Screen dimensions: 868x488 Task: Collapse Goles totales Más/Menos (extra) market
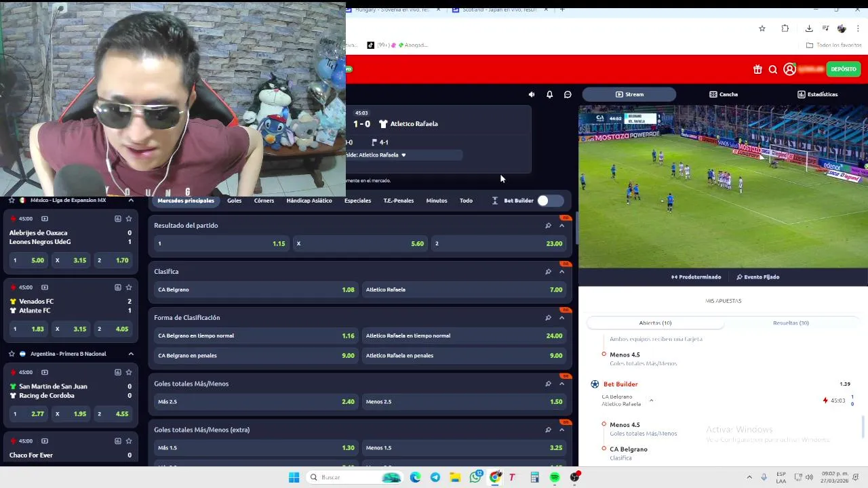coord(561,430)
